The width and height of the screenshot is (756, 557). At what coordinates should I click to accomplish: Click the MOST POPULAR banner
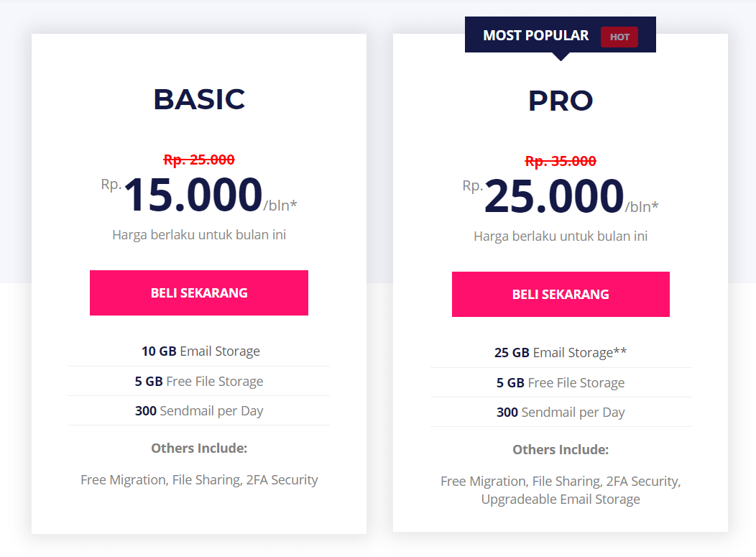coord(561,35)
